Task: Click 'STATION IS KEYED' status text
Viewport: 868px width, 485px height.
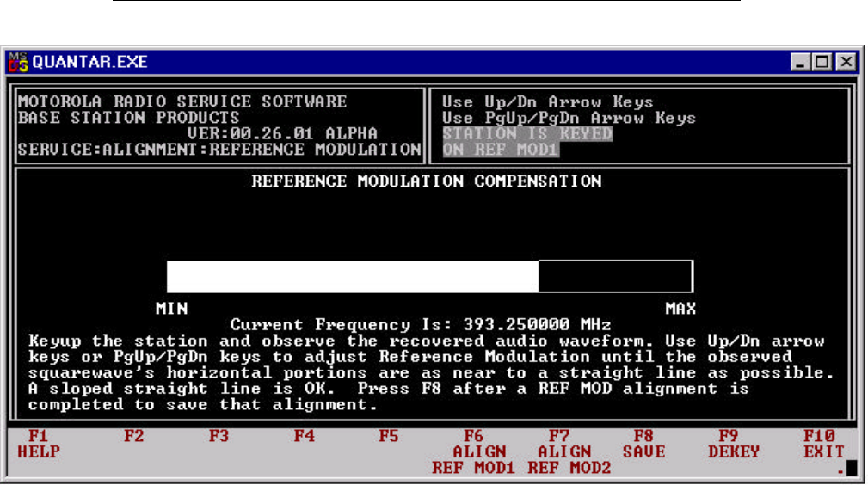Action: [527, 133]
